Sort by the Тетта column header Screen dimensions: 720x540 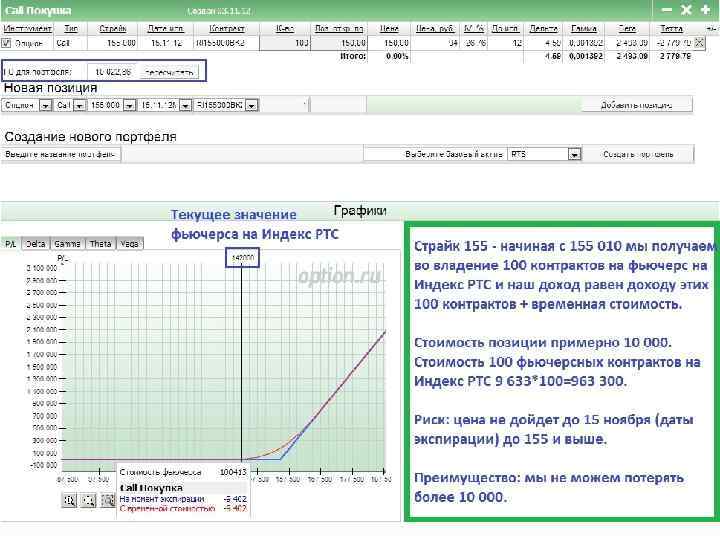tap(671, 28)
